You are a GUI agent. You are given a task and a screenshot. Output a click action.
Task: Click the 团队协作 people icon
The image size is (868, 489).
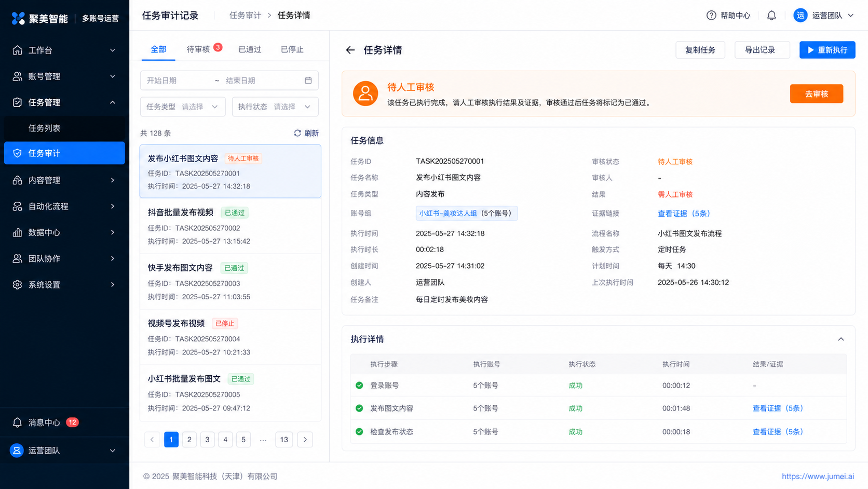[17, 258]
